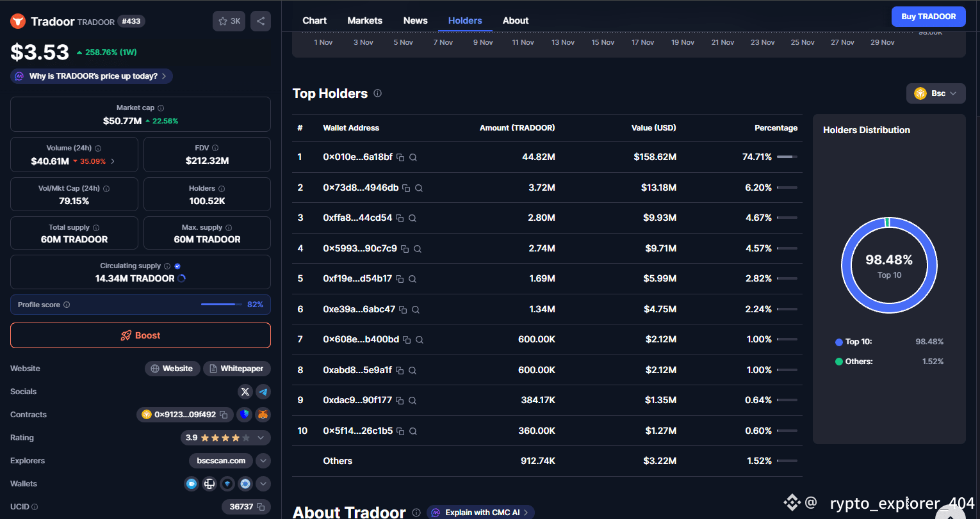Click magnifier icon beside 0x5993...90c7c9
This screenshot has height=519, width=980.
(x=418, y=249)
